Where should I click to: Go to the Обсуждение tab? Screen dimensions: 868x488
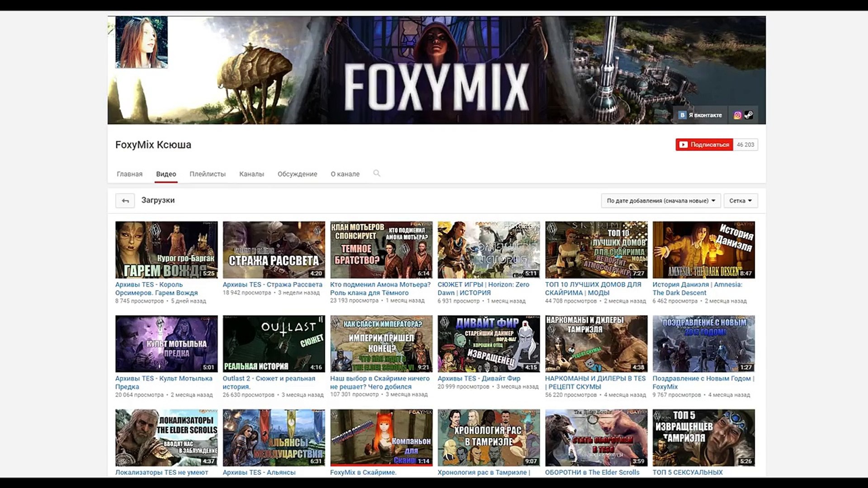point(297,174)
